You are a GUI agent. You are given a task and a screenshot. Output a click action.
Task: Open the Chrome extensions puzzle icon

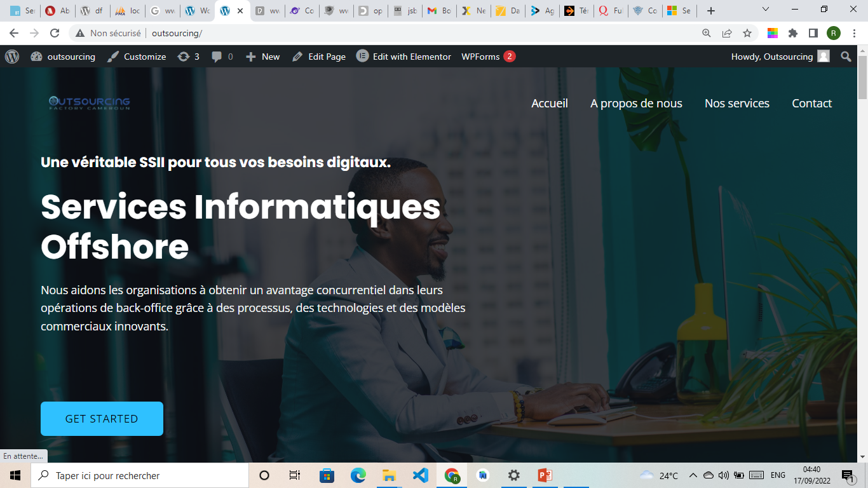coord(793,33)
